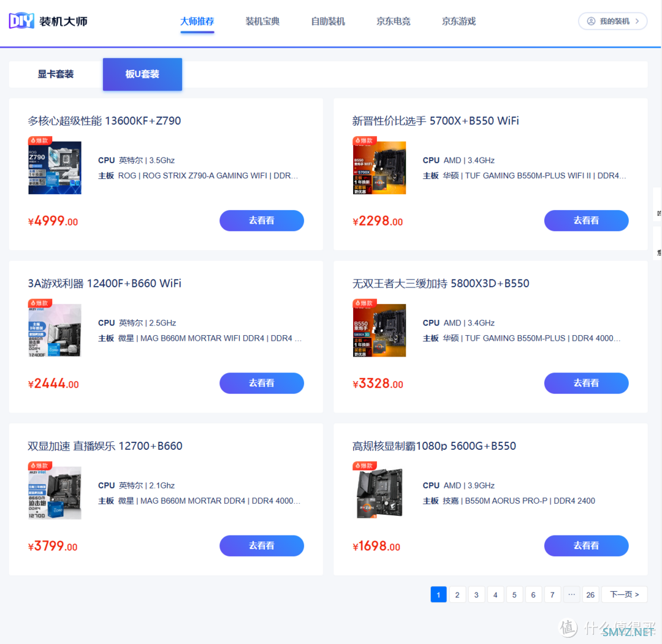
Task: Go to page 5
Action: click(514, 594)
